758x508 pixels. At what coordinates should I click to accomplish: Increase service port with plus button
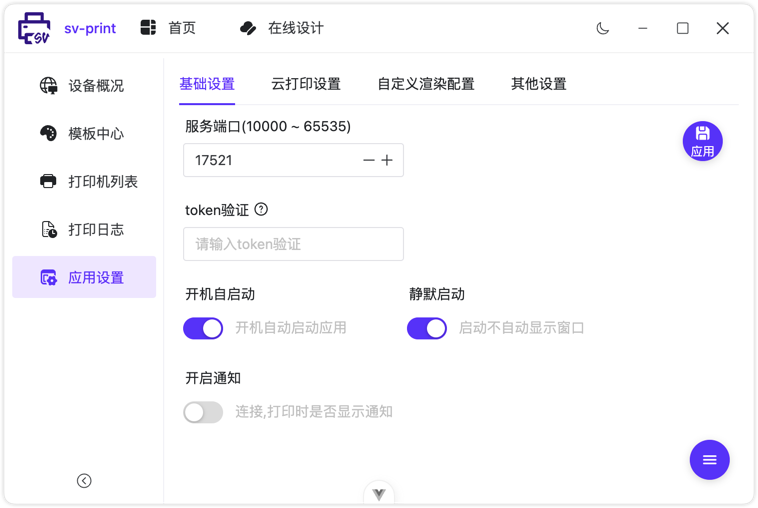point(387,160)
